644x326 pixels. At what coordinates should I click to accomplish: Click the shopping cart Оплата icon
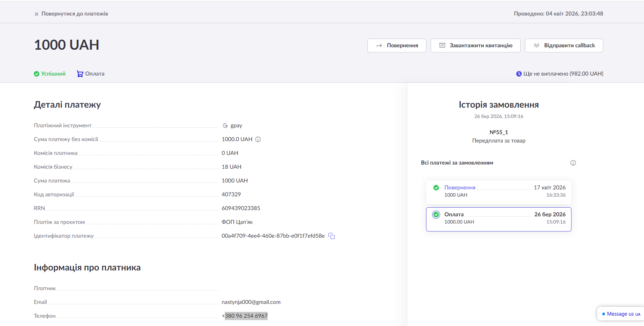coord(80,74)
